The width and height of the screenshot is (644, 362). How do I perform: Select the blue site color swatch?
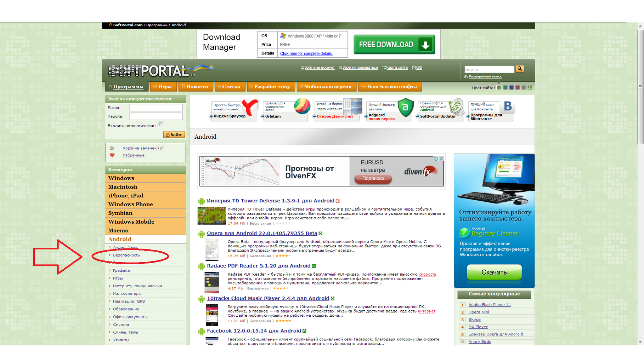512,87
